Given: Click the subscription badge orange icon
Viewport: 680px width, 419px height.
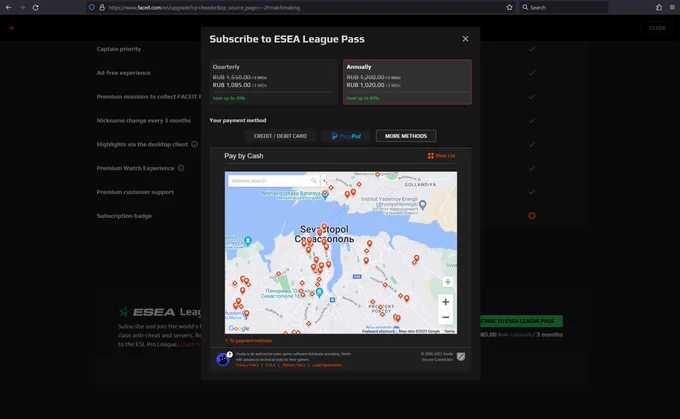Looking at the screenshot, I should 532,216.
